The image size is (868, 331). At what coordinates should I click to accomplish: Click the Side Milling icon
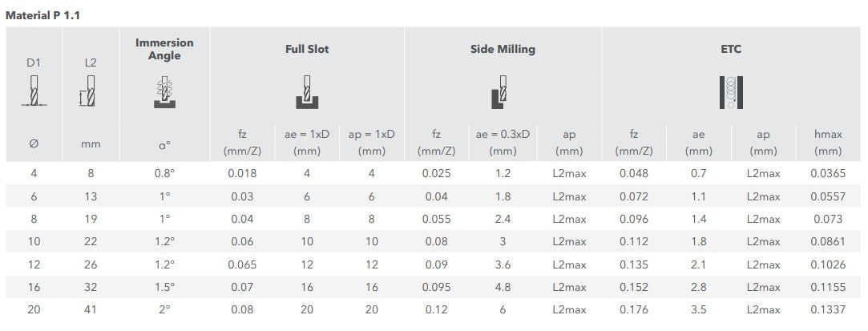click(x=500, y=92)
